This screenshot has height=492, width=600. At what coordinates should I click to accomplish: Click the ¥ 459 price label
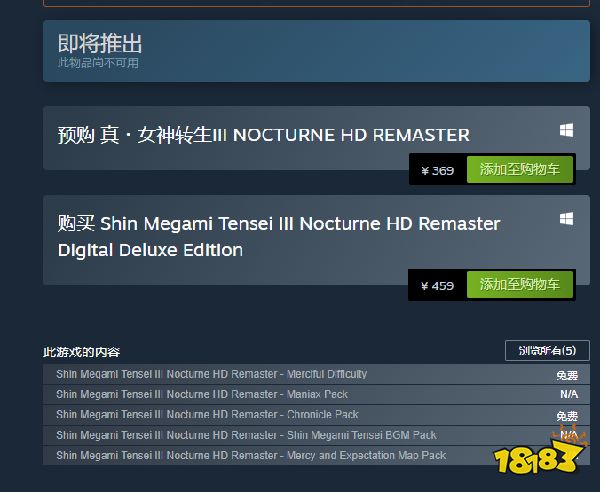438,285
